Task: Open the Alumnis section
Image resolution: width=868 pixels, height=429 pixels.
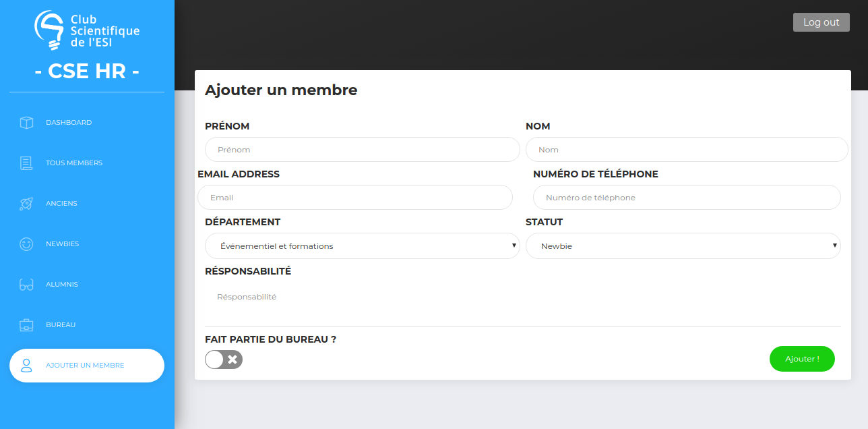Action: pos(87,285)
